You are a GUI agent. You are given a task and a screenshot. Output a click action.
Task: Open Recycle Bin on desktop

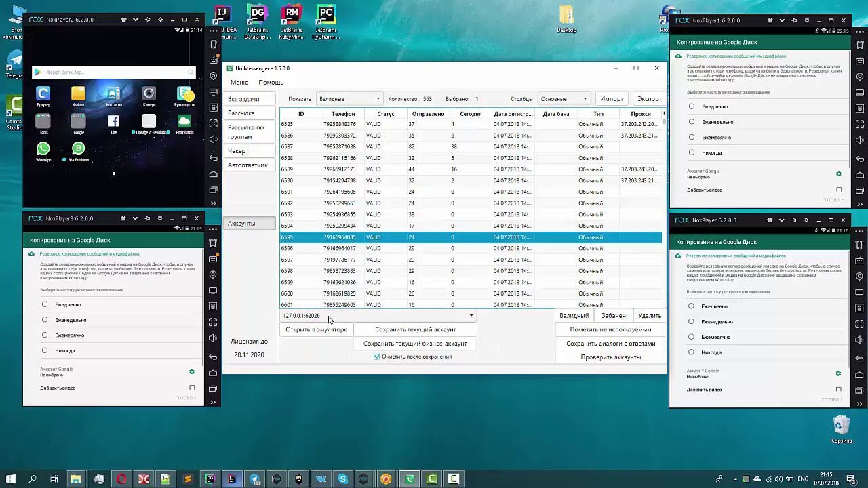(842, 425)
